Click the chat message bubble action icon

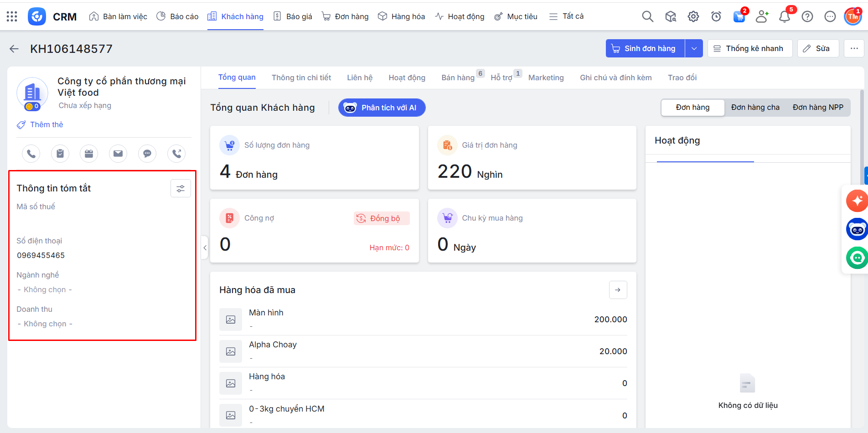(x=147, y=154)
